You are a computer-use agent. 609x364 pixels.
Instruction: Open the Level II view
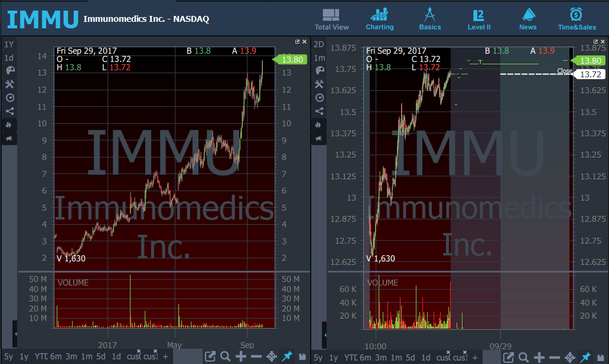click(x=479, y=19)
